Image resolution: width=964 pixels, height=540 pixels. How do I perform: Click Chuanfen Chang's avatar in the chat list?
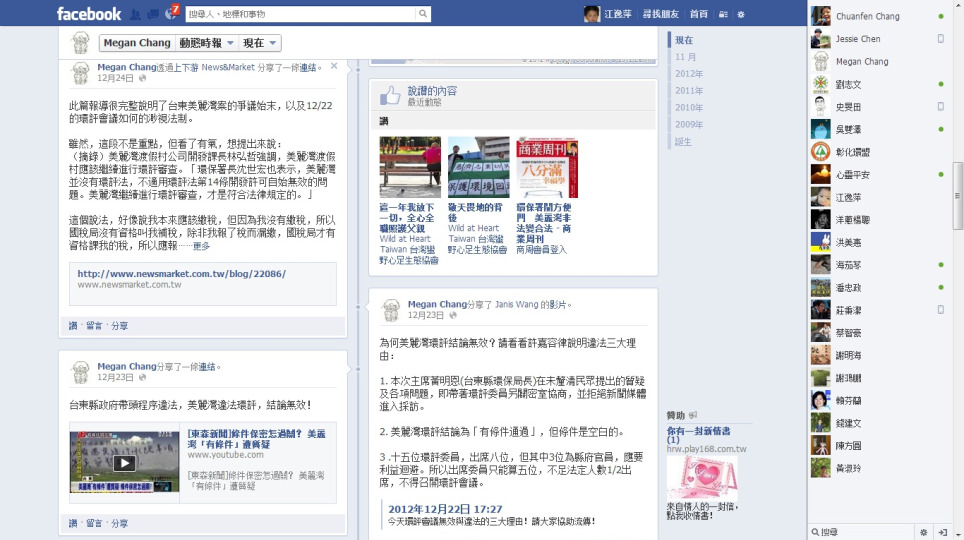821,16
